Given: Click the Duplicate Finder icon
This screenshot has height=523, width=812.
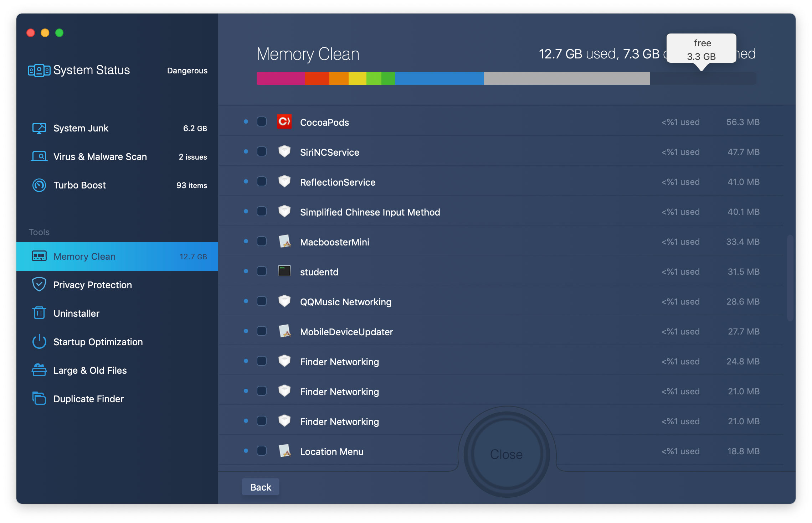Looking at the screenshot, I should tap(39, 398).
